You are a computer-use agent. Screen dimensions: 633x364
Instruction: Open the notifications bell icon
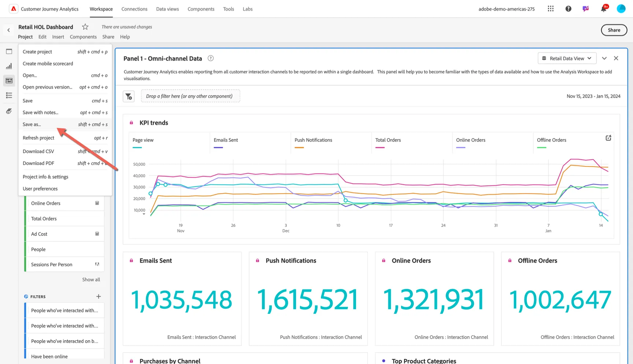tap(604, 9)
